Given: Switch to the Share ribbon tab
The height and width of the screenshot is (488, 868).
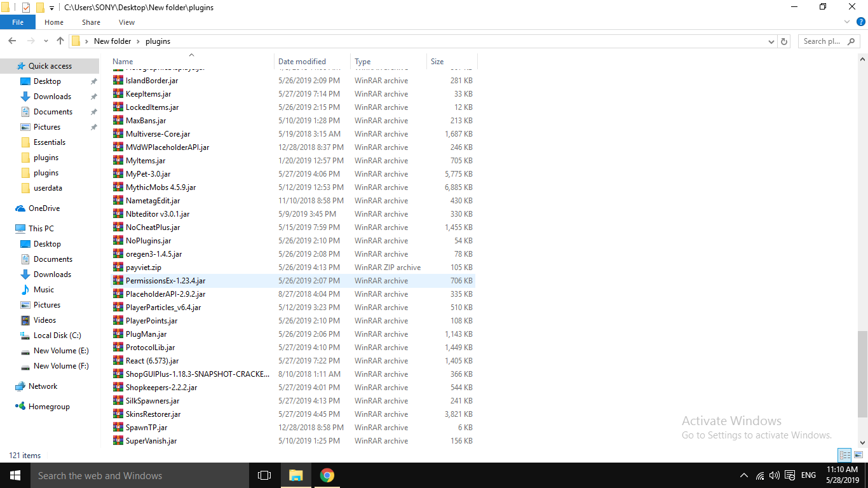Looking at the screenshot, I should (91, 22).
